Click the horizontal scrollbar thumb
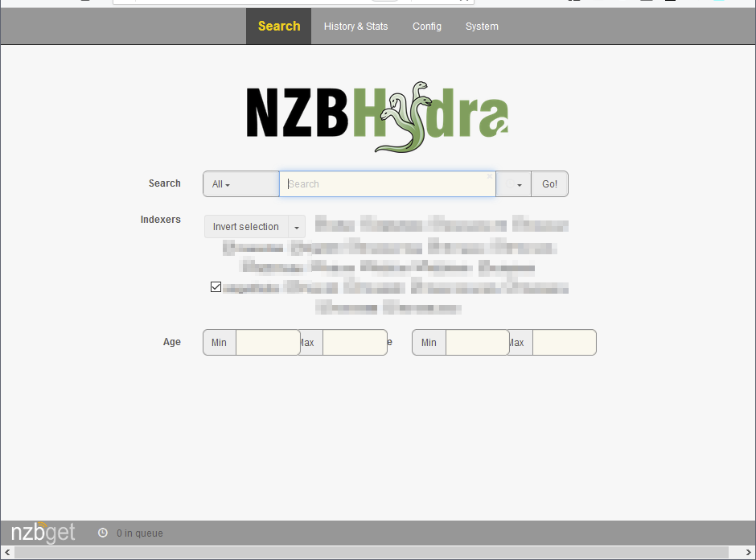The image size is (756, 560). [372, 552]
